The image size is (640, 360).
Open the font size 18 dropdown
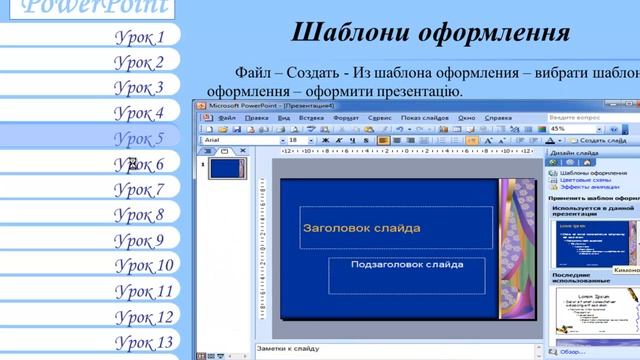pos(311,140)
